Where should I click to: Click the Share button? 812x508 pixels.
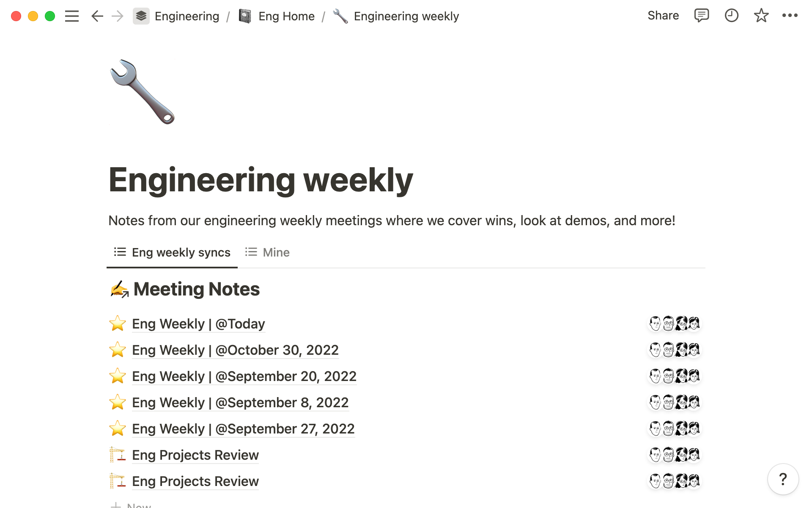[x=663, y=16]
